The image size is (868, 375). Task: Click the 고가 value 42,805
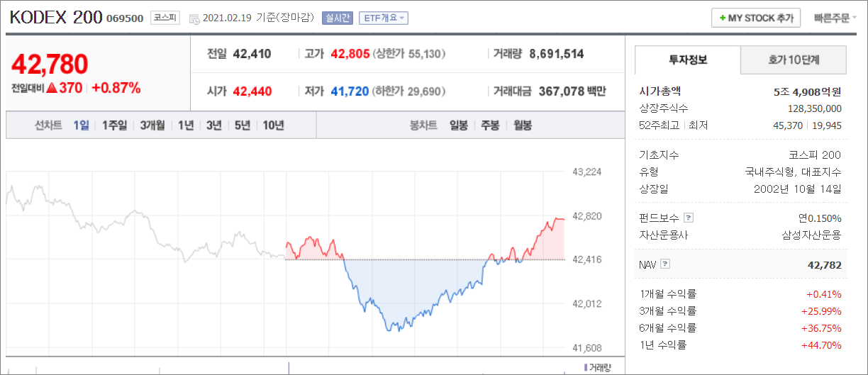pos(350,53)
